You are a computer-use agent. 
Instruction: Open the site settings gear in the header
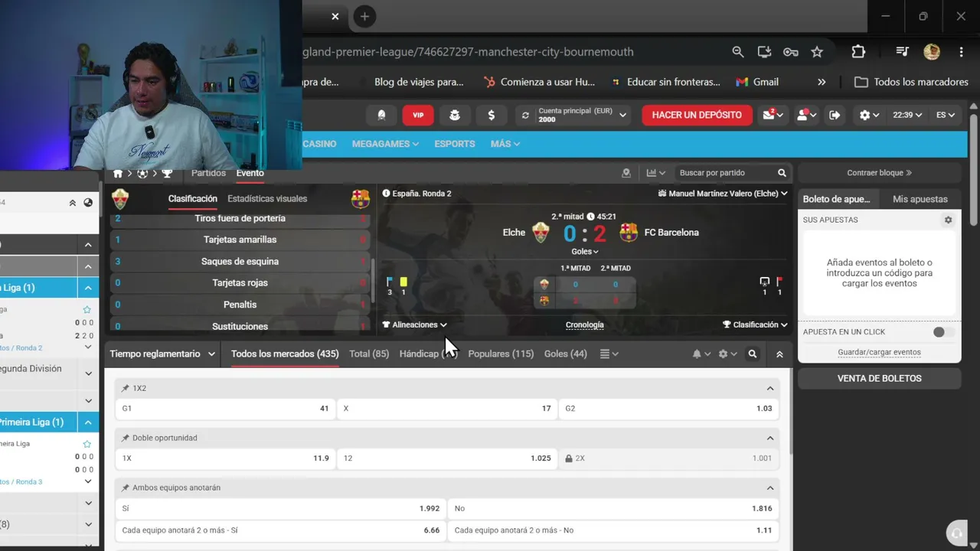869,115
